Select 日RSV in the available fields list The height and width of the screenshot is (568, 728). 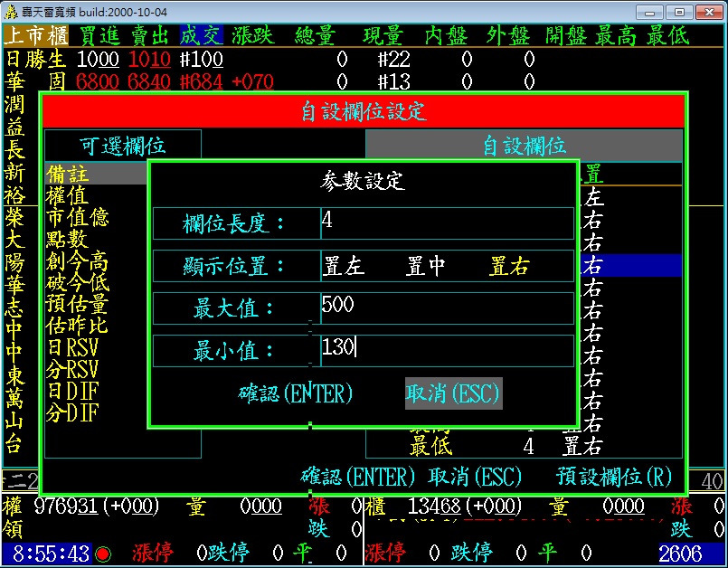pos(72,347)
